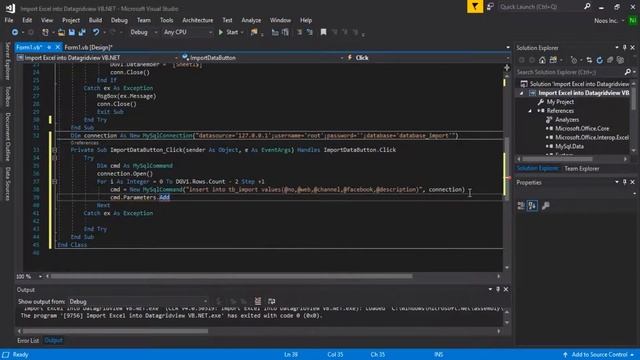Click the Solution Explorer Home icon
640x360 pixels.
(542, 60)
